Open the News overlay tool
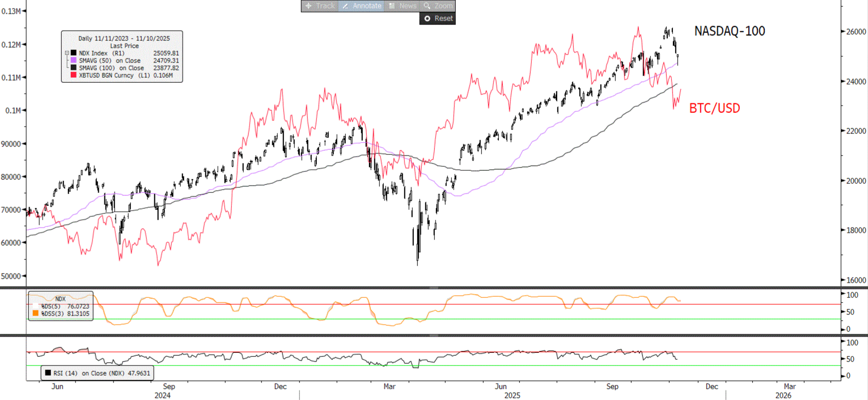 (x=403, y=6)
